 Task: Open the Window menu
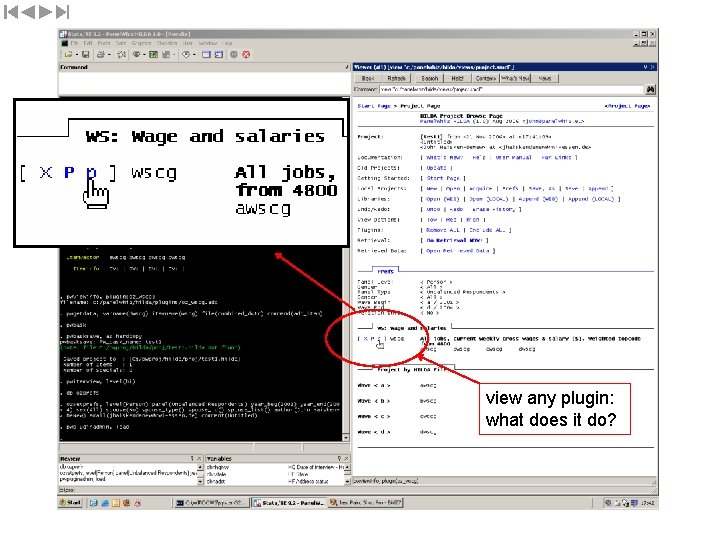pos(208,43)
